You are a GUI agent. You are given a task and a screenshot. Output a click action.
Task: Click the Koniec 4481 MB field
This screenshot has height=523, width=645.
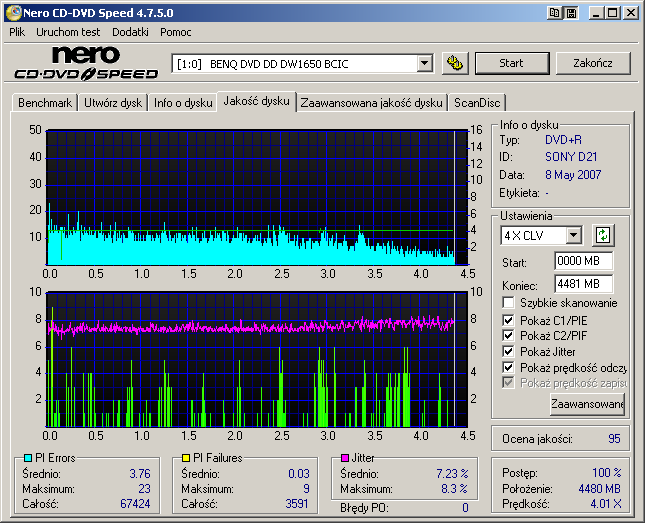pos(583,284)
